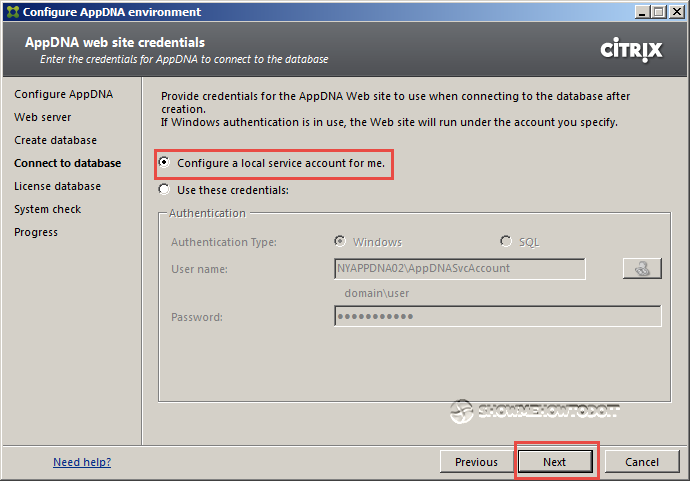Close the Configure AppDNA environment window
This screenshot has width=690, height=481.
point(676,12)
